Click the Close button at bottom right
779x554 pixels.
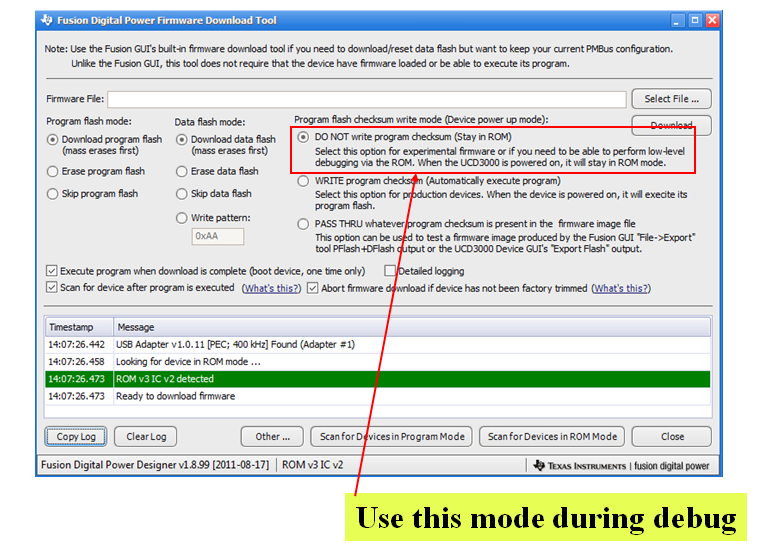(672, 437)
